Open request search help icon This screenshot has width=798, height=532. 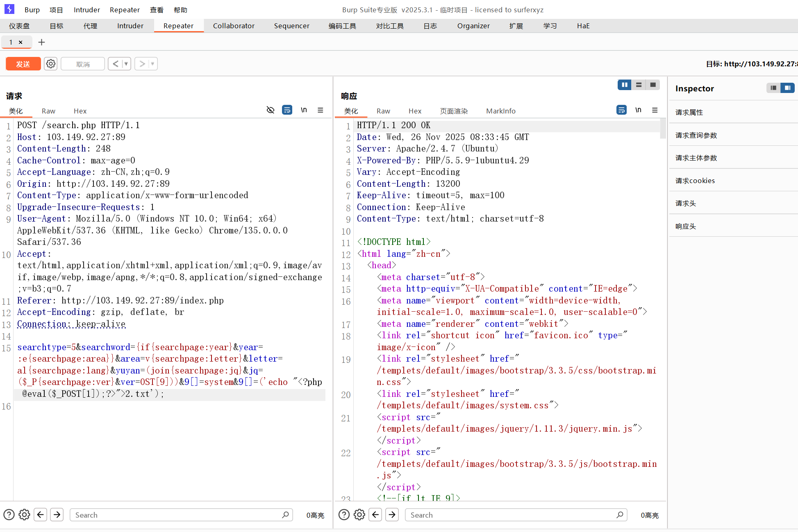(9, 515)
